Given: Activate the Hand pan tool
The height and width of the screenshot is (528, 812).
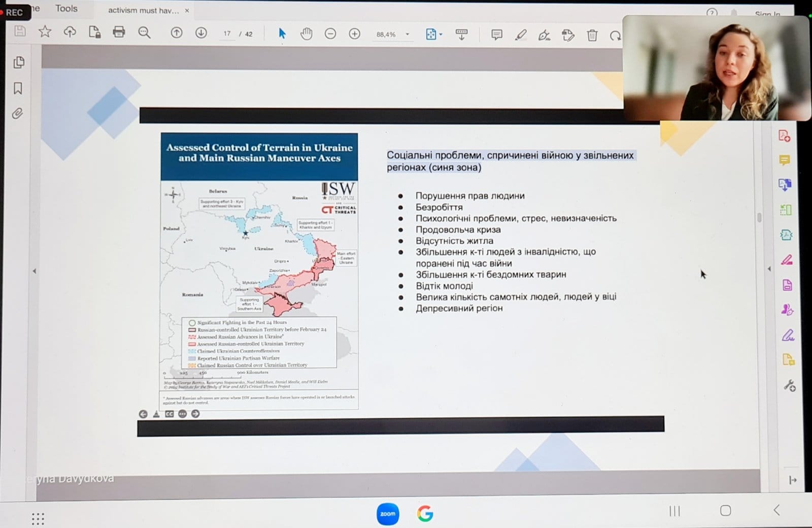Looking at the screenshot, I should coord(306,34).
